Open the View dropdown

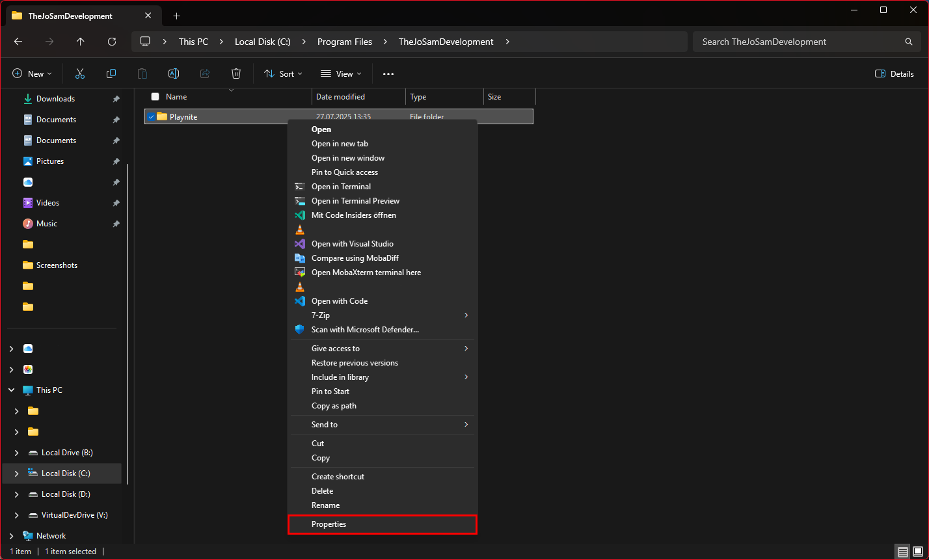[x=340, y=73]
